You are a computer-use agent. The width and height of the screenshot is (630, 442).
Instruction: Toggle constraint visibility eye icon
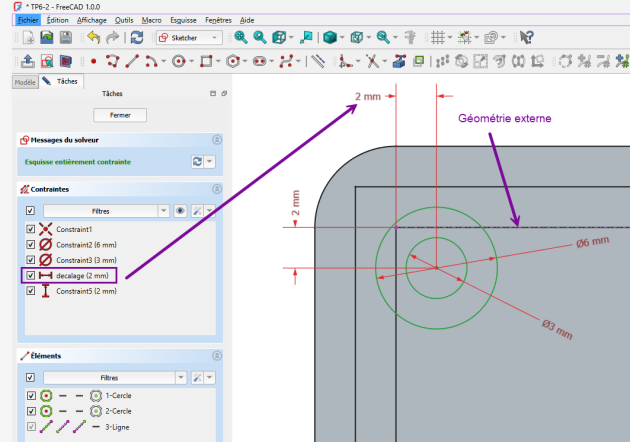coord(181,211)
